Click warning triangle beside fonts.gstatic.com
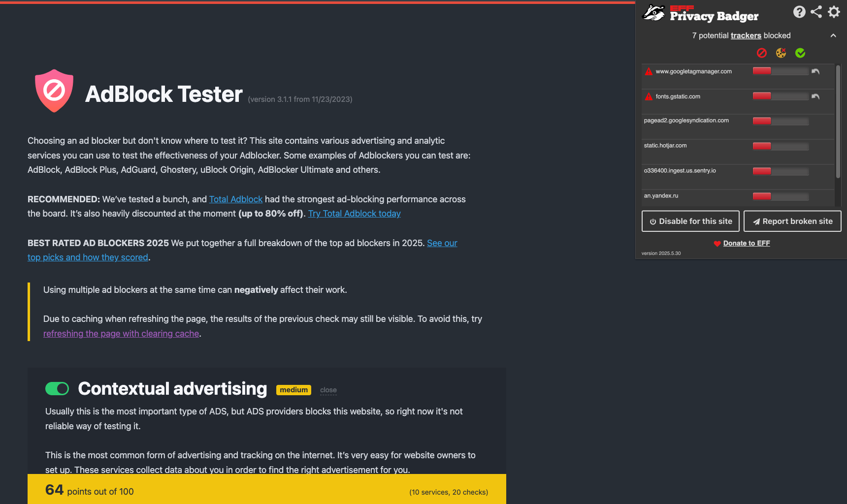Viewport: 847px width, 504px height. click(649, 96)
